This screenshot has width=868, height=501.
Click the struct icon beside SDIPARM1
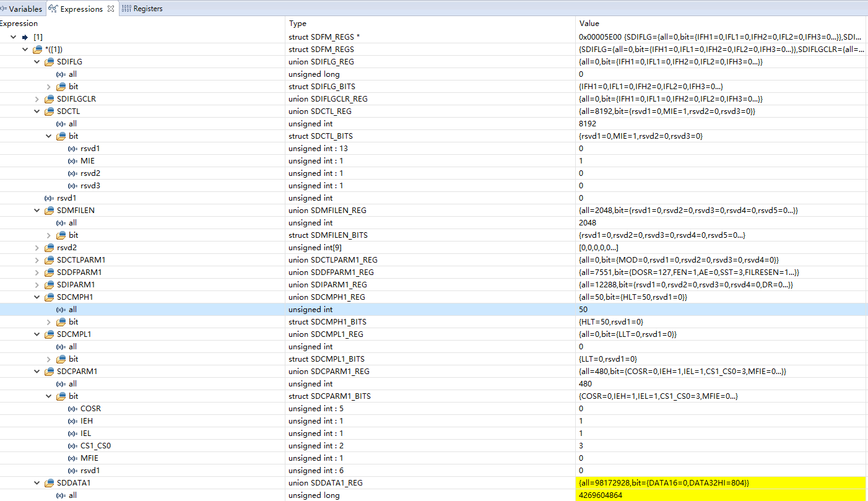(50, 285)
